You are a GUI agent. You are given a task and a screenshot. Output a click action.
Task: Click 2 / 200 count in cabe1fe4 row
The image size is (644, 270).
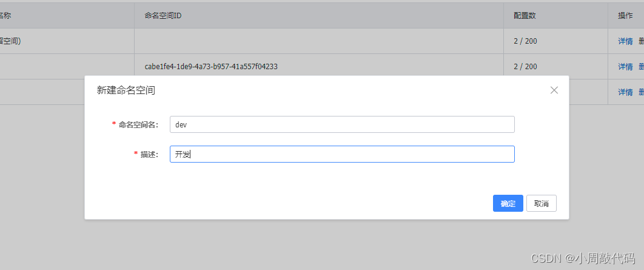(x=525, y=67)
